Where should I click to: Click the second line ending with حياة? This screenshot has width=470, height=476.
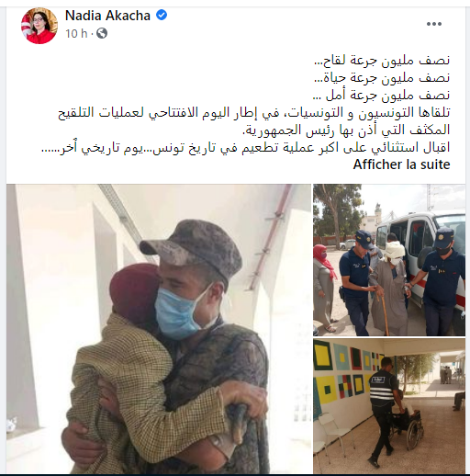point(382,78)
